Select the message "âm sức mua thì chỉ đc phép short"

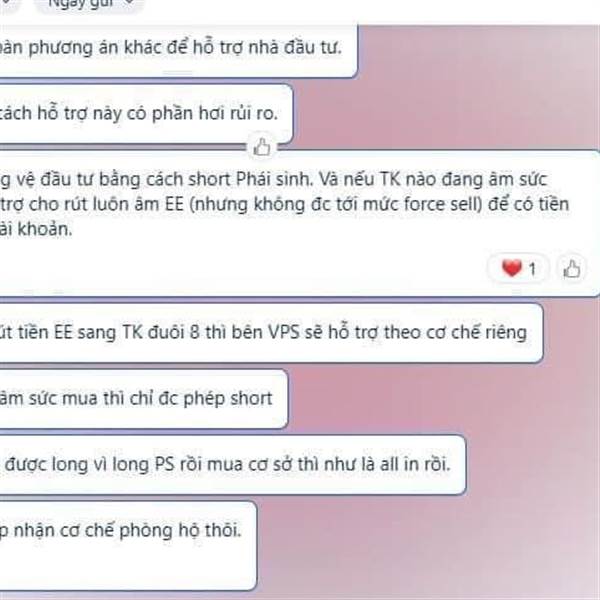click(143, 399)
